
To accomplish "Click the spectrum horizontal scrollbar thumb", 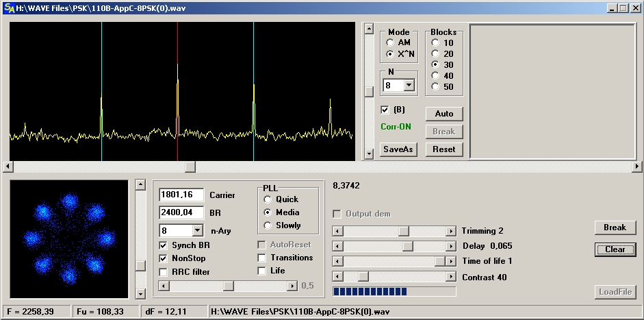I will coord(190,167).
